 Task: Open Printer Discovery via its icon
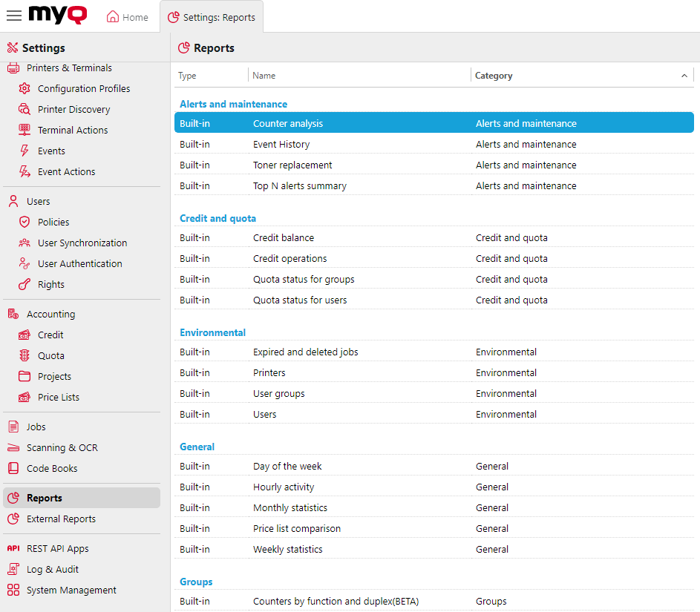pyautogui.click(x=24, y=109)
